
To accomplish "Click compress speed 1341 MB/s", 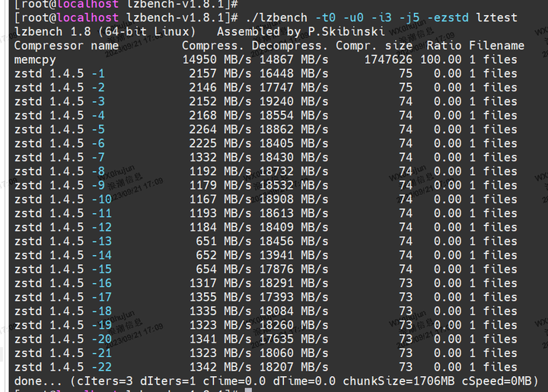I will [220, 339].
